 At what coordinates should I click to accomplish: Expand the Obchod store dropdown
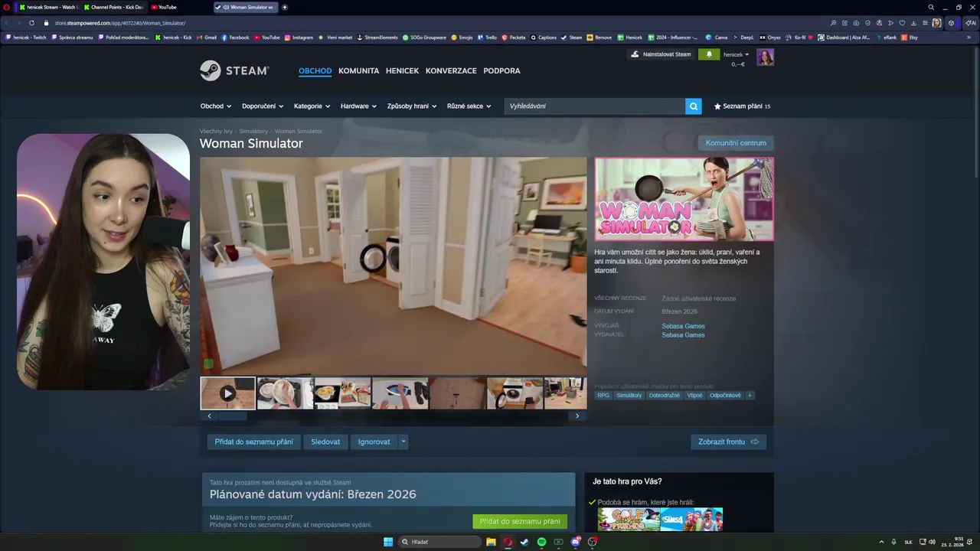216,106
